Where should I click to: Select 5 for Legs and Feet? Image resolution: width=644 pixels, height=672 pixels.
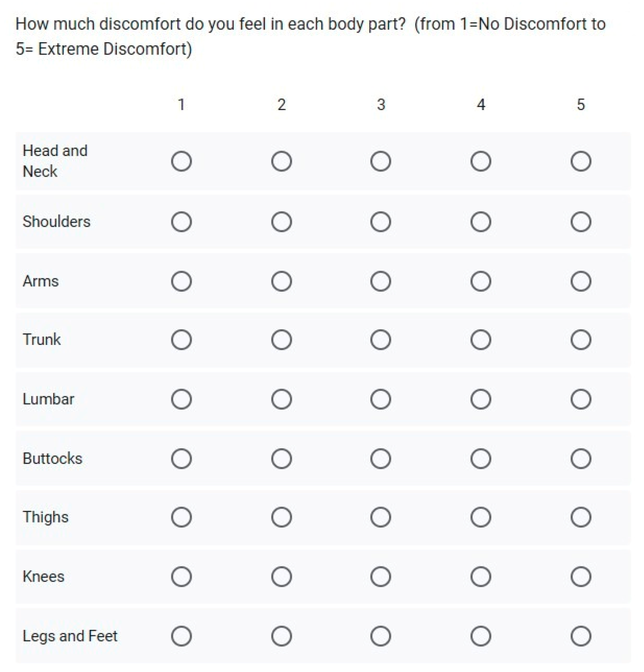[x=580, y=636]
